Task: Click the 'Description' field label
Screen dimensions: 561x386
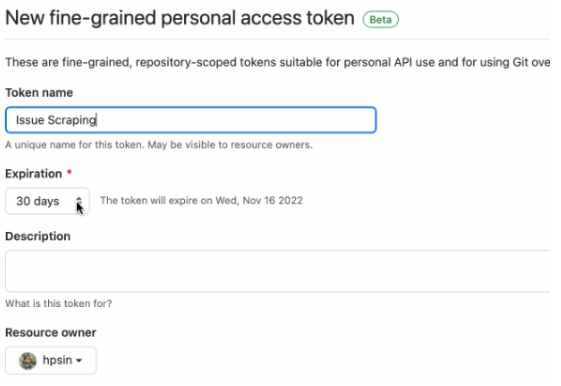Action: tap(38, 236)
